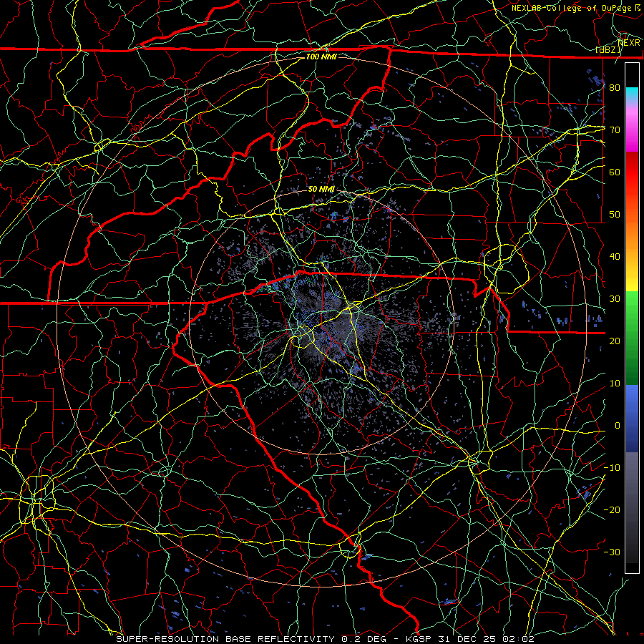The width and height of the screenshot is (644, 644).
Task: Pick the pink-magenta segment of the color bar
Action: (632, 127)
